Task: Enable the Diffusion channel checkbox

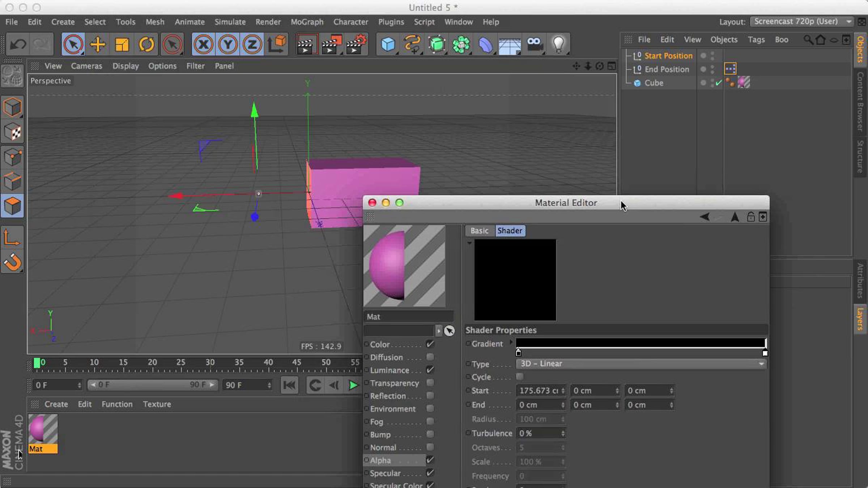Action: (430, 357)
